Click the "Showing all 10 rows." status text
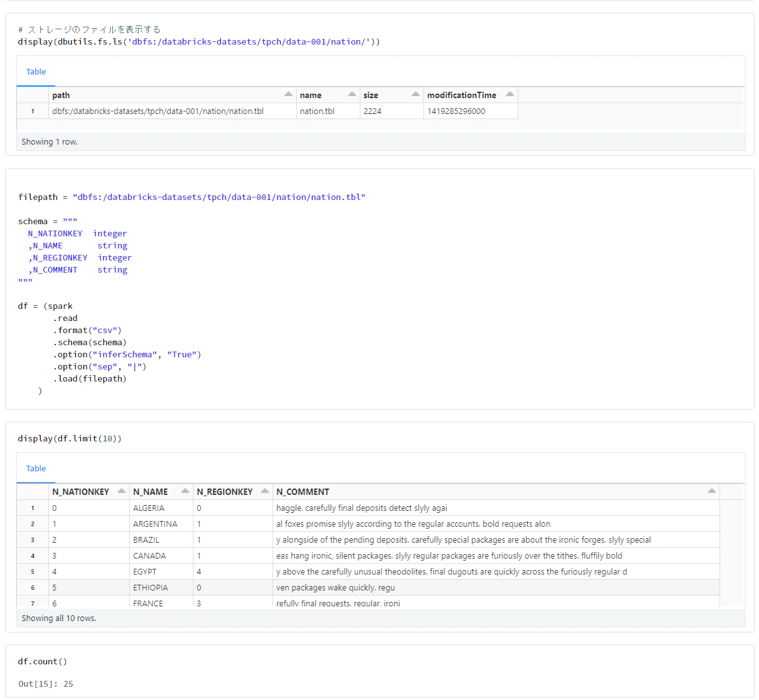The width and height of the screenshot is (759, 700). pyautogui.click(x=59, y=618)
